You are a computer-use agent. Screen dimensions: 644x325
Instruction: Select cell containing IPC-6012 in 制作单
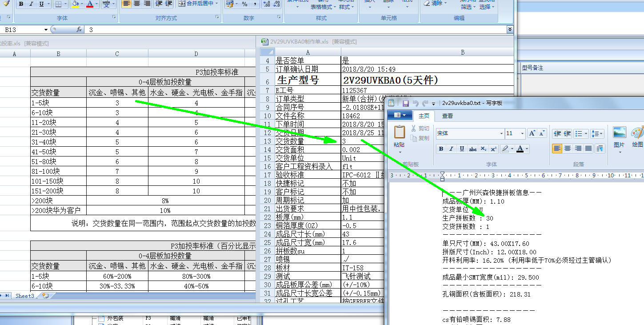363,175
